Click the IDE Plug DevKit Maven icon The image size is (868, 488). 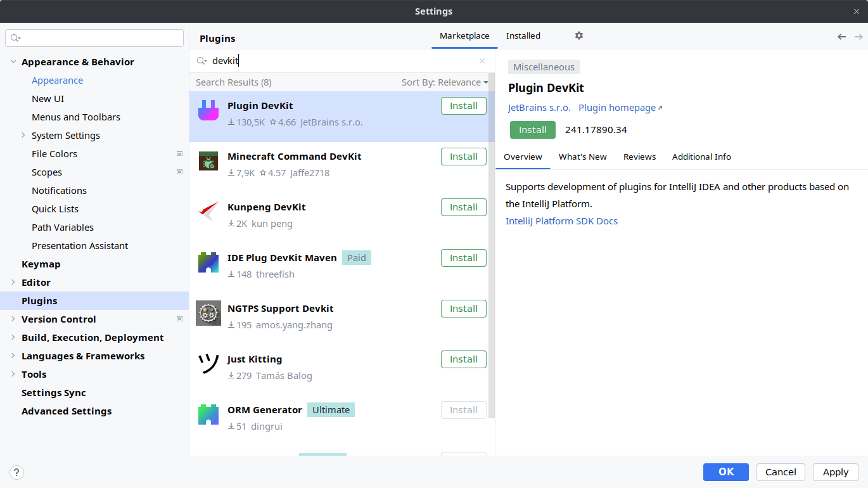click(208, 262)
